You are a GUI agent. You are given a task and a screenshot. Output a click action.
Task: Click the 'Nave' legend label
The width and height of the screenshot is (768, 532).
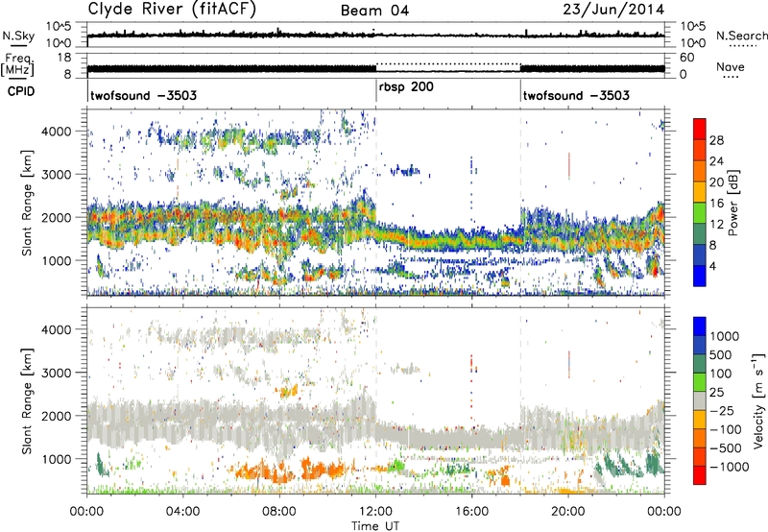click(731, 67)
